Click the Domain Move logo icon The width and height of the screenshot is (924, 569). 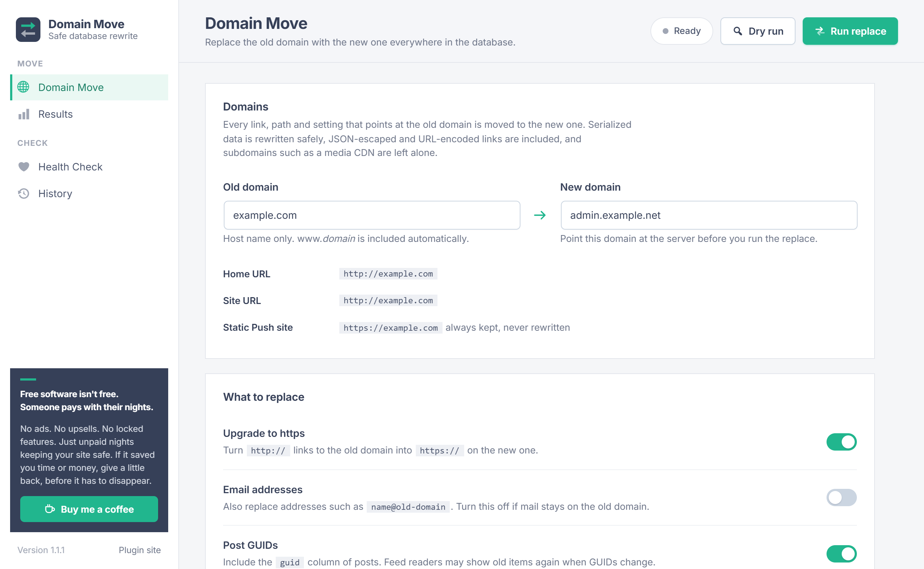(x=28, y=29)
